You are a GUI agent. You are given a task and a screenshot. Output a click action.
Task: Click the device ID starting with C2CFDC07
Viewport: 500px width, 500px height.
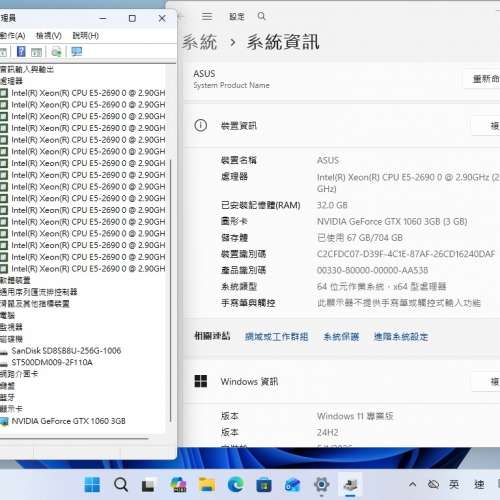click(x=406, y=254)
